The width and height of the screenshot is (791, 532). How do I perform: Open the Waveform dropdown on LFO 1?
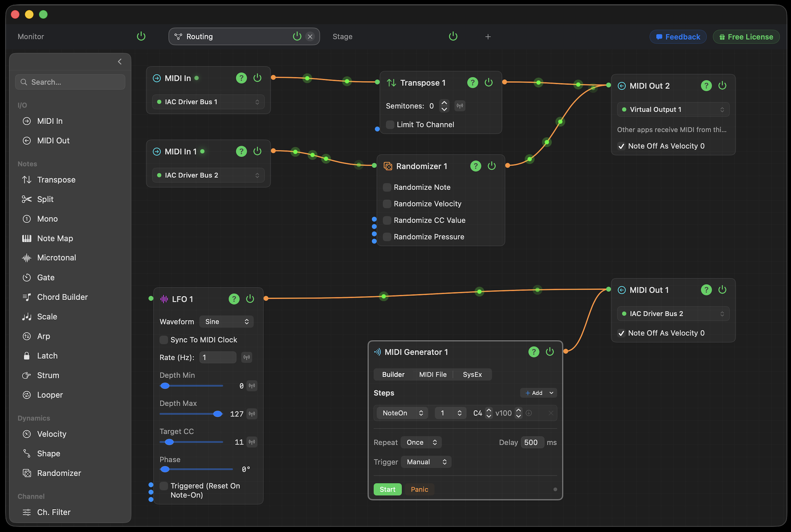pyautogui.click(x=226, y=321)
